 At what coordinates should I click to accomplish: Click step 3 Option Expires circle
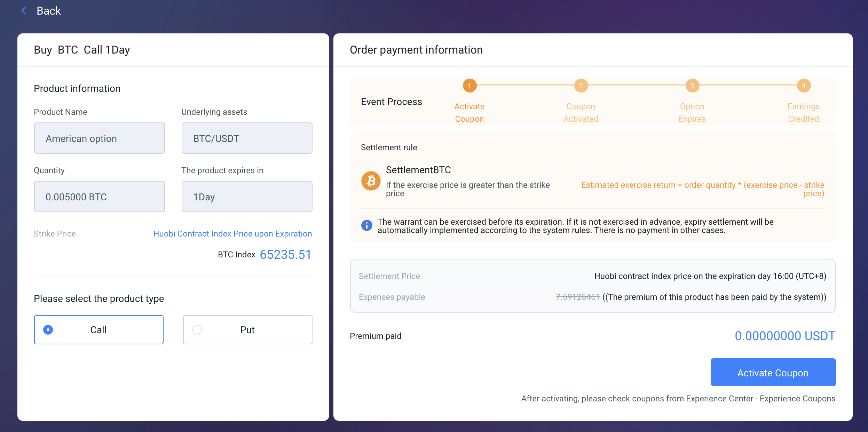[692, 86]
